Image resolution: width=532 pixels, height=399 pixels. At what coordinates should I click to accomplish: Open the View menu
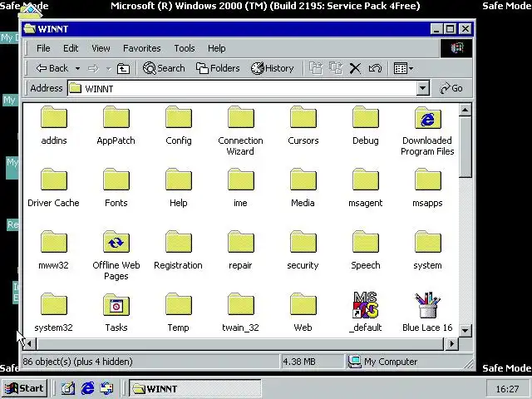(x=101, y=48)
